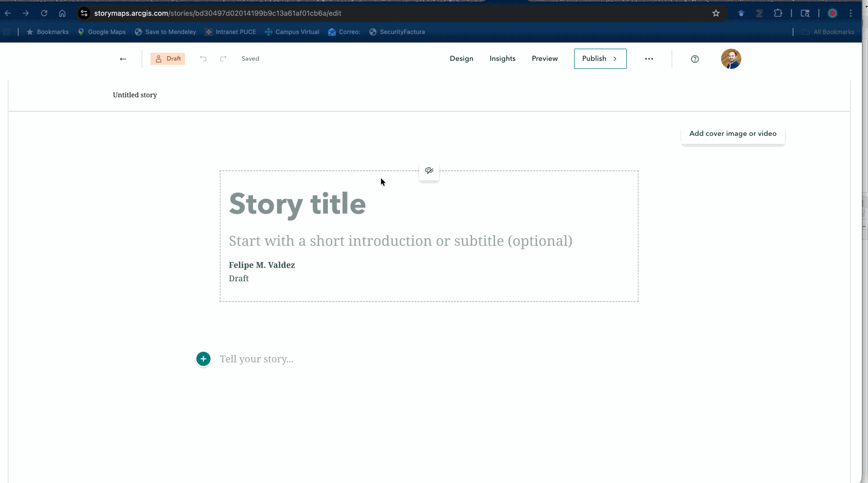Open the Correo bookmark
Viewport: 868px width, 483px height.
pos(344,32)
